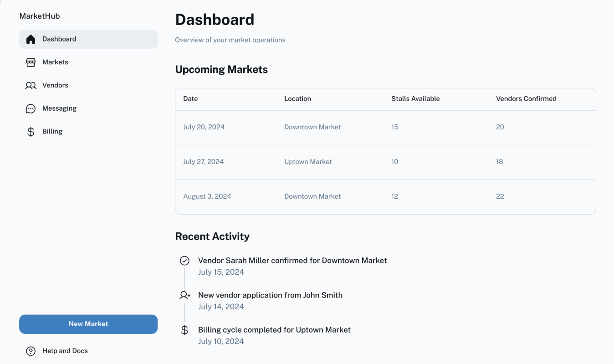
Task: Click the Billing dollar sign sidebar icon
Action: click(31, 132)
